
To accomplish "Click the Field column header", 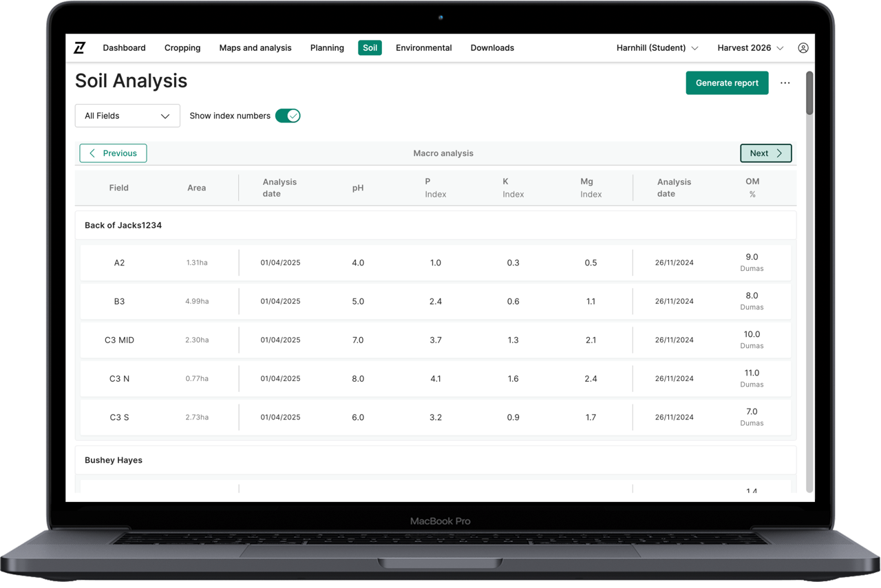I will (119, 188).
